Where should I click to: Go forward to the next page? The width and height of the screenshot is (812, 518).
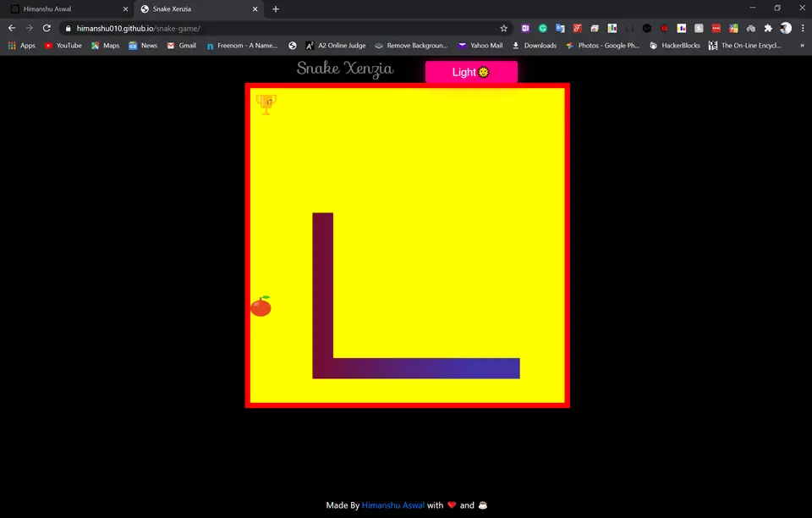29,28
